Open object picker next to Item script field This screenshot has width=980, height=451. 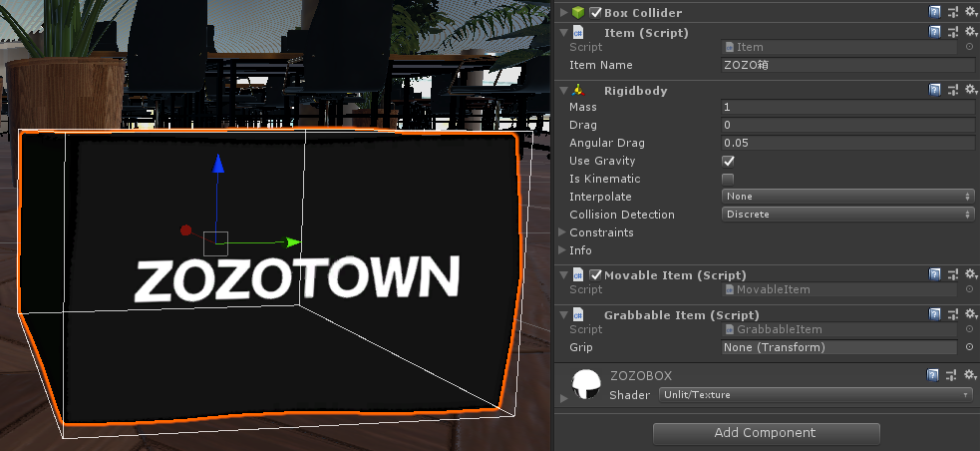pos(969,47)
